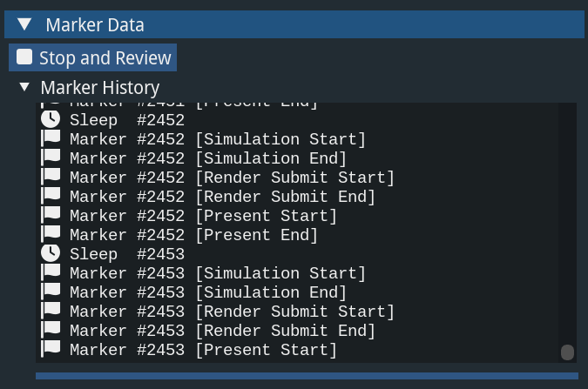The image size is (588, 389).
Task: Click the blue horizontal bar below list
Action: click(x=305, y=376)
